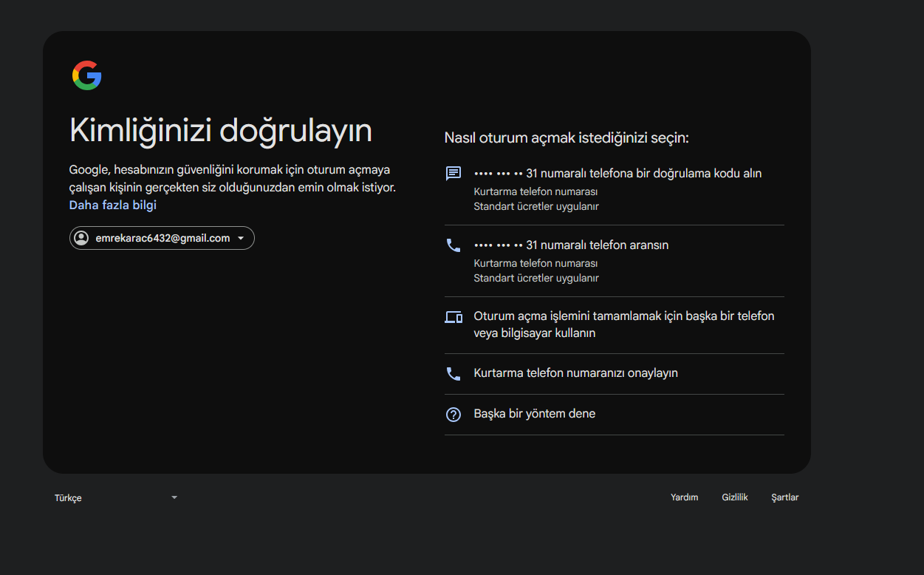Click the 'Kimliğinizi doğrulayın' heading
This screenshot has height=575, width=924.
click(x=221, y=131)
